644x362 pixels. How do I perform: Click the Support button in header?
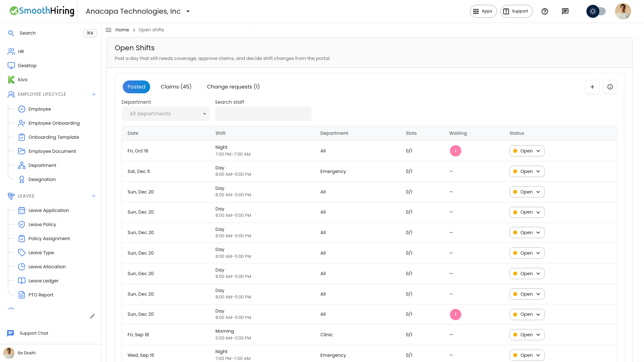(516, 11)
